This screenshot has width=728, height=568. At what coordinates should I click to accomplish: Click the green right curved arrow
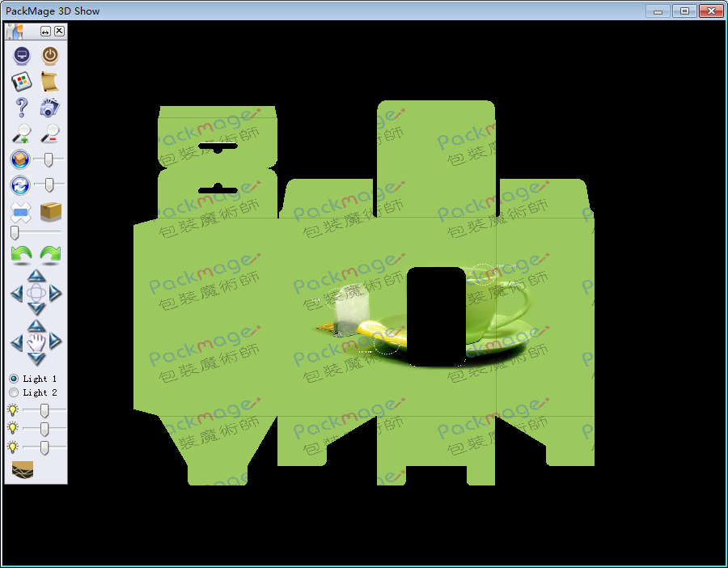tap(50, 255)
